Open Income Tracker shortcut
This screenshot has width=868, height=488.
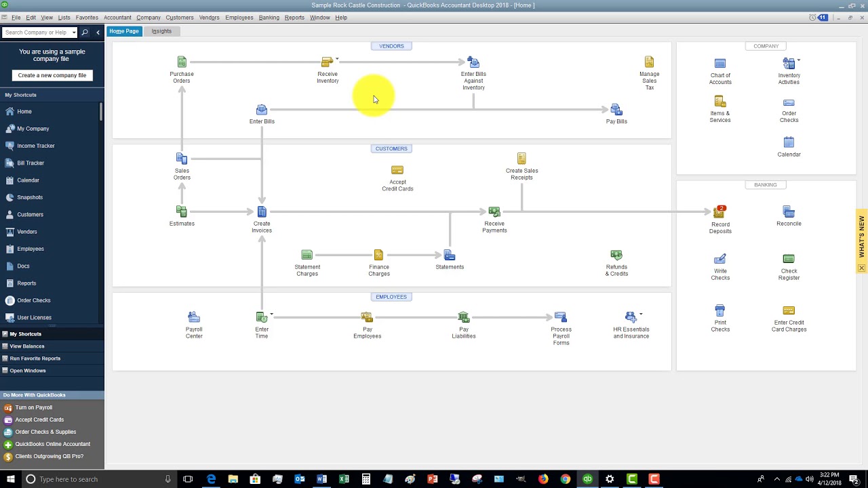tap(35, 146)
